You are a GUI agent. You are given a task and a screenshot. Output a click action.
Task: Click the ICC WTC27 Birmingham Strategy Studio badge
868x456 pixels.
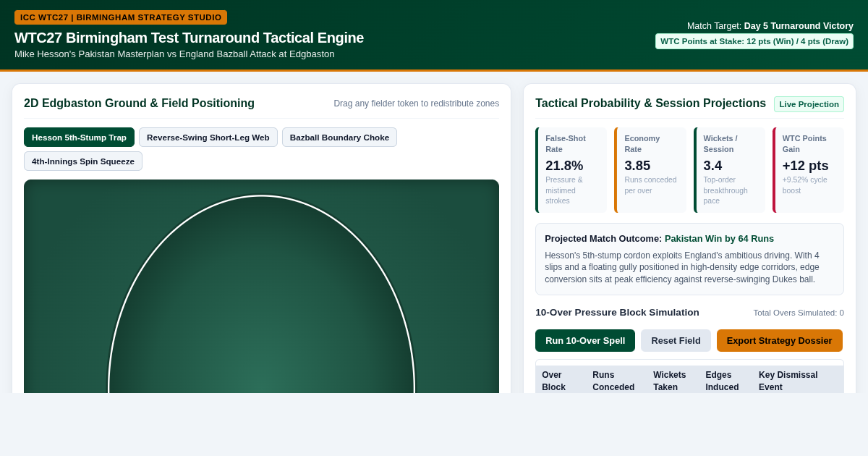click(x=121, y=17)
